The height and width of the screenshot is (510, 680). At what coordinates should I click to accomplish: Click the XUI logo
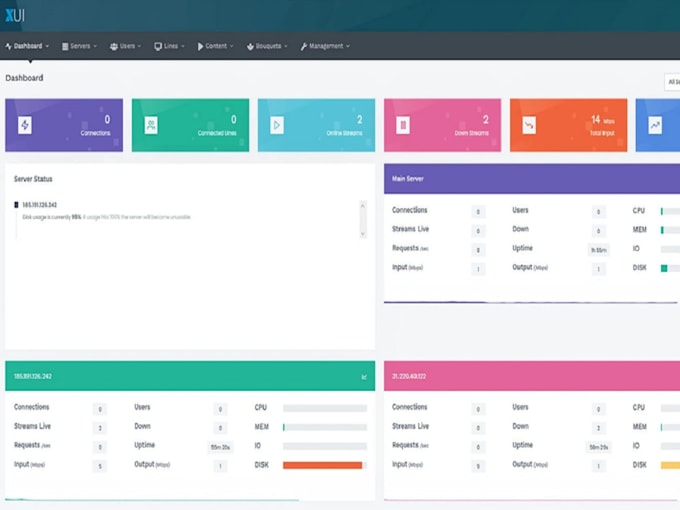click(15, 16)
